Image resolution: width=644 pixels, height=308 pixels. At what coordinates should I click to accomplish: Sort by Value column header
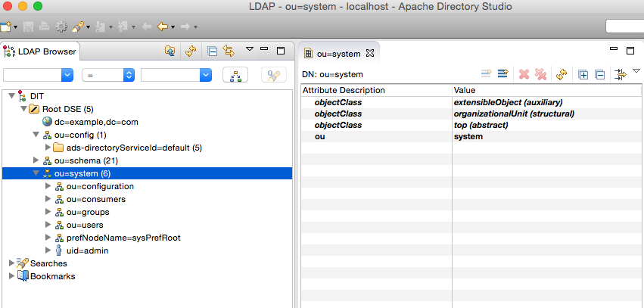click(546, 90)
